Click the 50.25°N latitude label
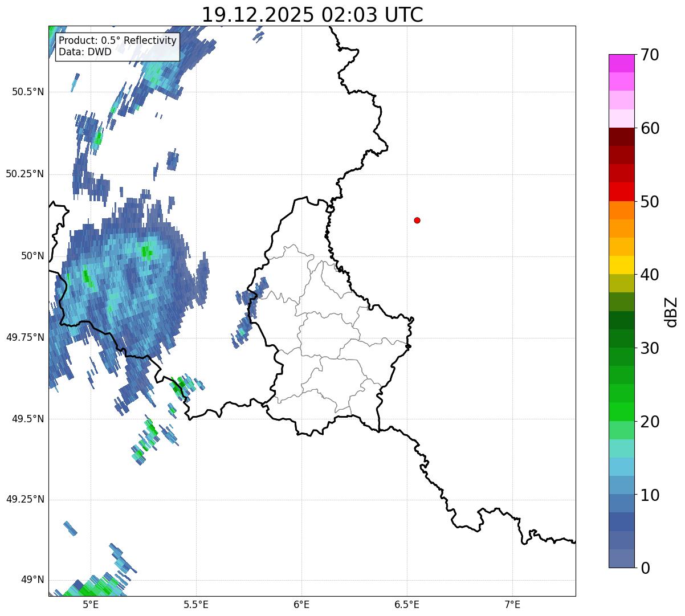 coord(25,174)
